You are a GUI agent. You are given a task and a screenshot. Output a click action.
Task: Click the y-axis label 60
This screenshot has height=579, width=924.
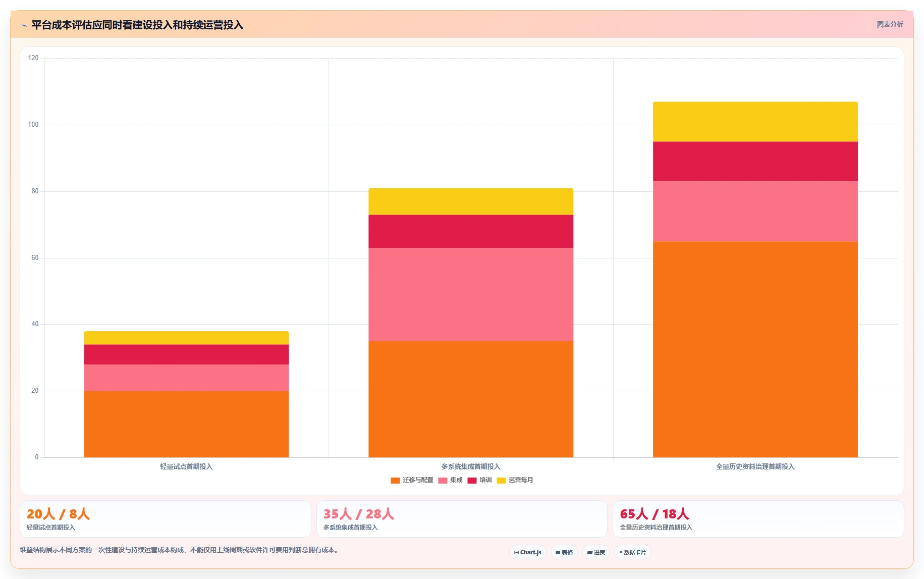click(x=35, y=258)
